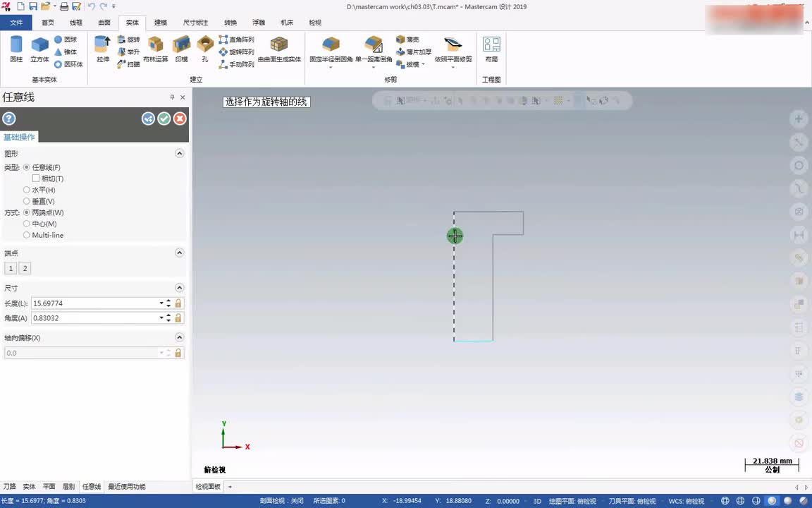Screen dimensions: 812x508
Task: Open the 拉伸 extrude tool
Action: pos(102,49)
